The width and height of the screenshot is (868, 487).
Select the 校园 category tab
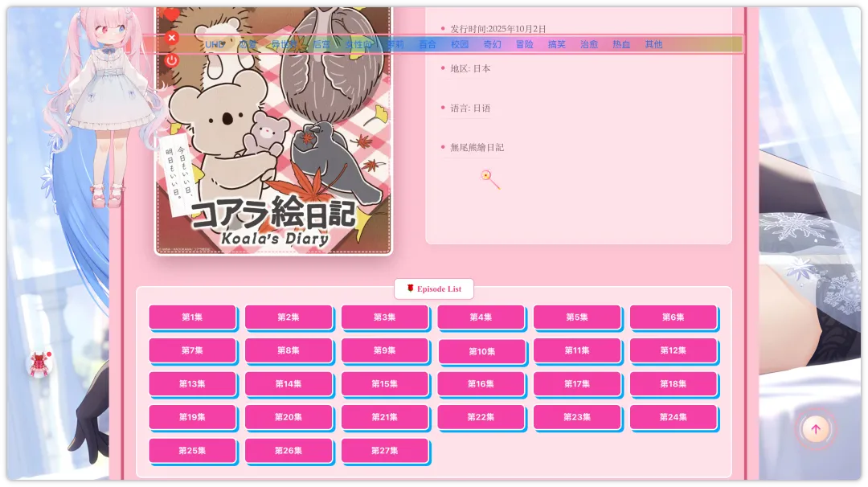[460, 44]
